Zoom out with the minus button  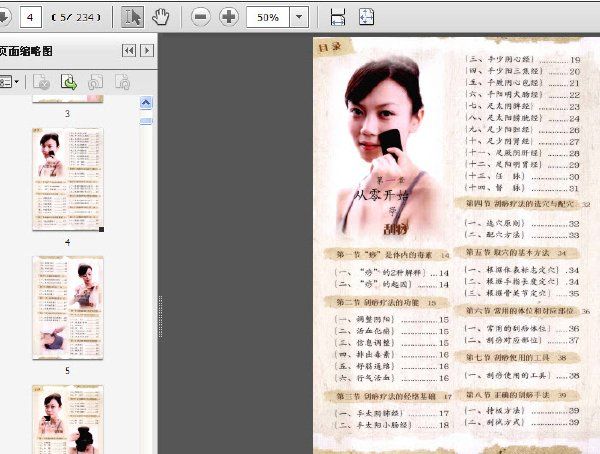click(201, 17)
